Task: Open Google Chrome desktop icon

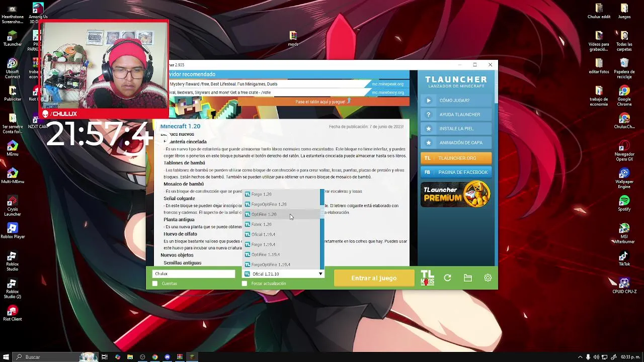Action: 624,96
